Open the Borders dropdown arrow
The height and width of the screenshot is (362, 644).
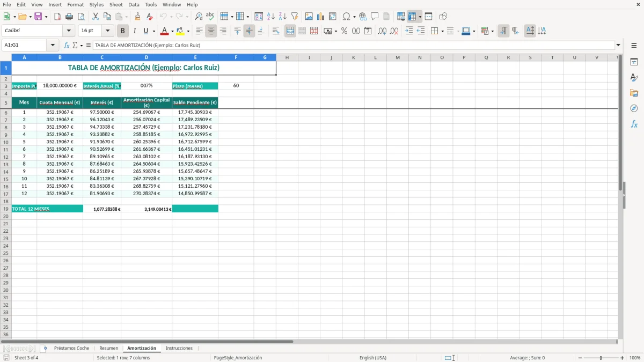tap(442, 31)
